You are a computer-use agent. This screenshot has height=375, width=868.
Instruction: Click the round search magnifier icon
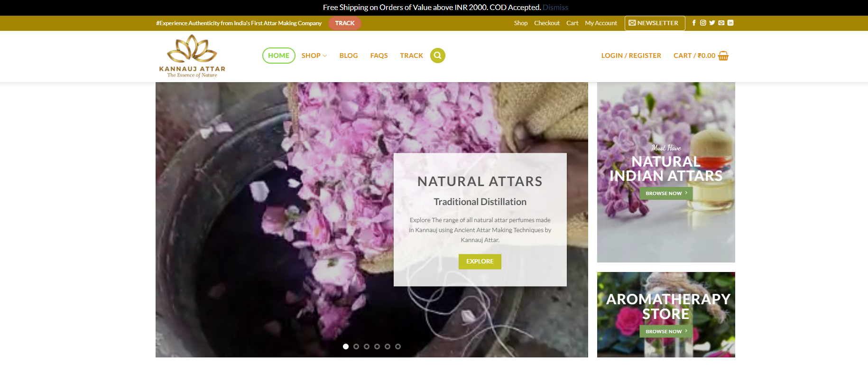click(x=438, y=56)
